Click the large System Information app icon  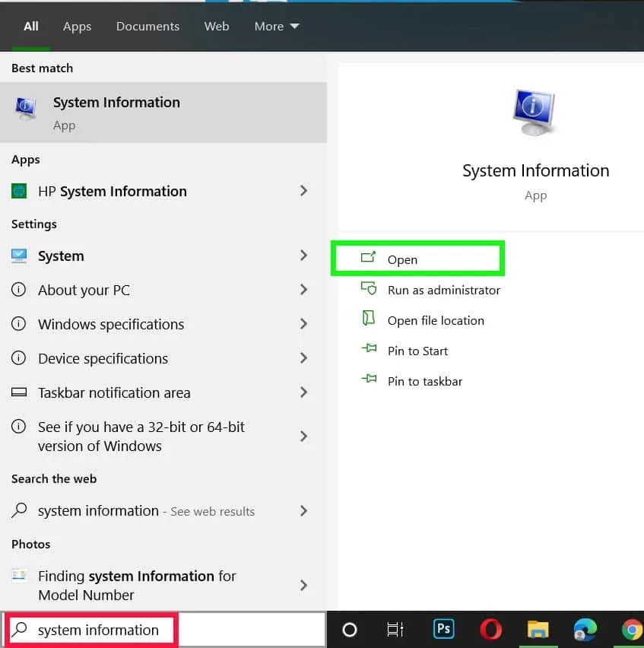tap(535, 114)
